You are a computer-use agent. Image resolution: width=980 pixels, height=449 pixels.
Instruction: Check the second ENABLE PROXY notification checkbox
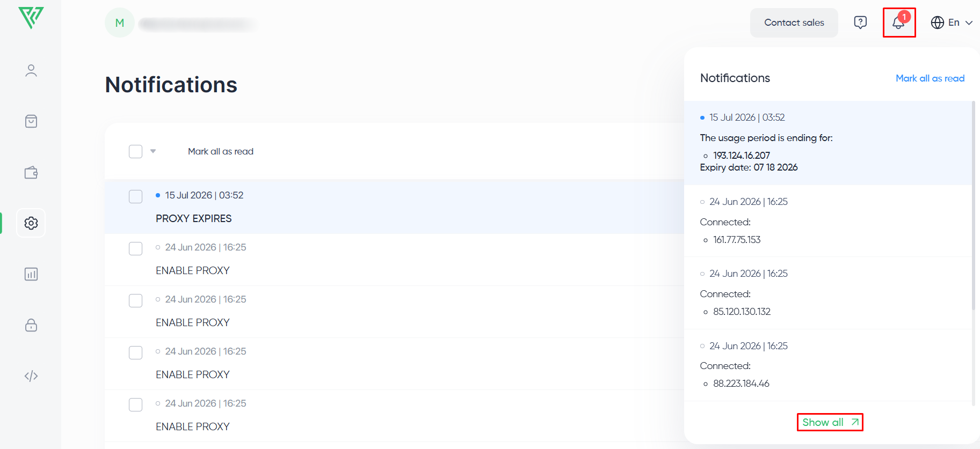click(x=135, y=300)
